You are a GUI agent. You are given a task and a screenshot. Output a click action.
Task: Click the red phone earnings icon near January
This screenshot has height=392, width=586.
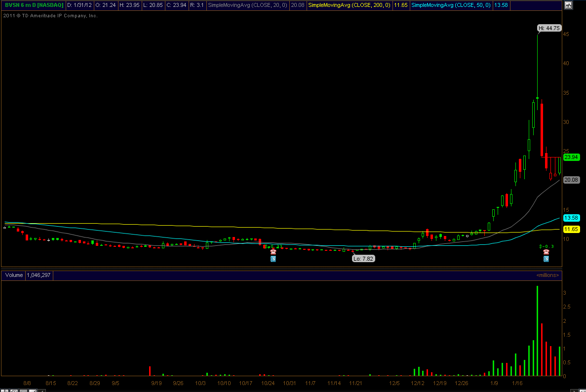pos(546,252)
